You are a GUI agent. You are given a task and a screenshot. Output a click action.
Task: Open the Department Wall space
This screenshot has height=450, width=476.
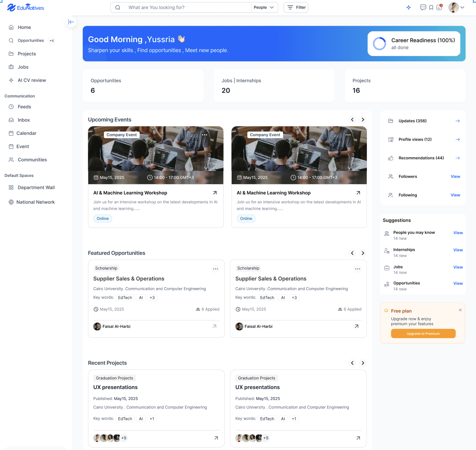click(x=37, y=187)
